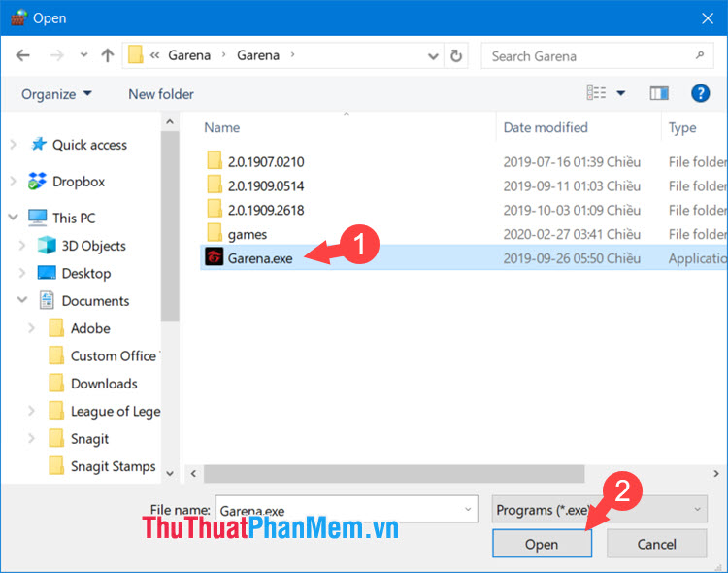Sort by Type column header

pyautogui.click(x=682, y=128)
